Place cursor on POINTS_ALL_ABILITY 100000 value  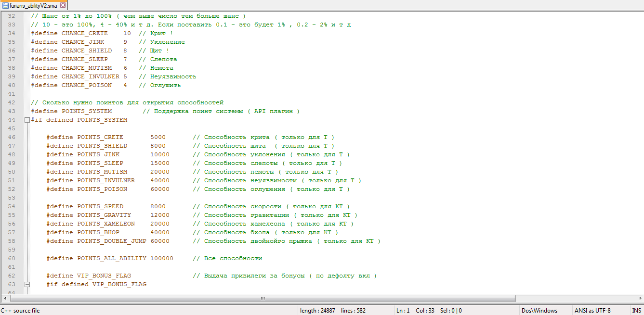pos(162,258)
